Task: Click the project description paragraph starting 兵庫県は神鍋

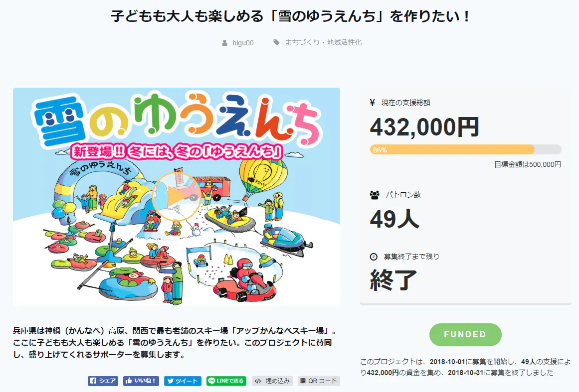Action: click(175, 343)
